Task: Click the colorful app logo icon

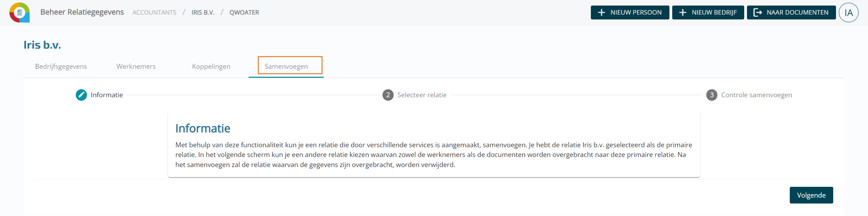Action: (x=20, y=12)
